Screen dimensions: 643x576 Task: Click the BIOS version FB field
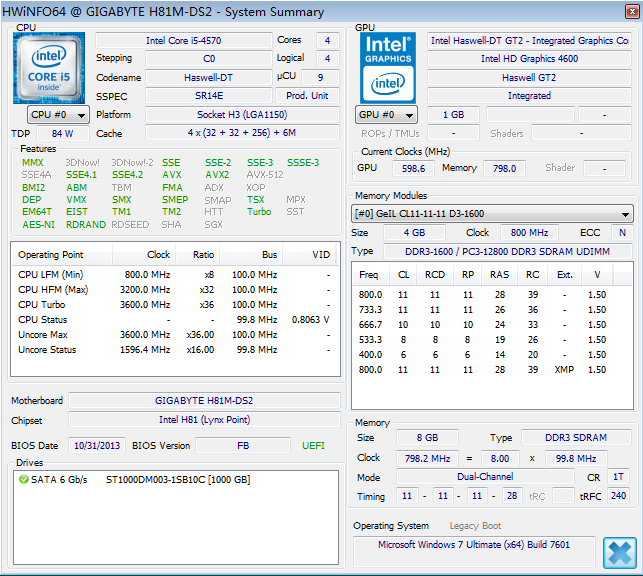point(243,446)
